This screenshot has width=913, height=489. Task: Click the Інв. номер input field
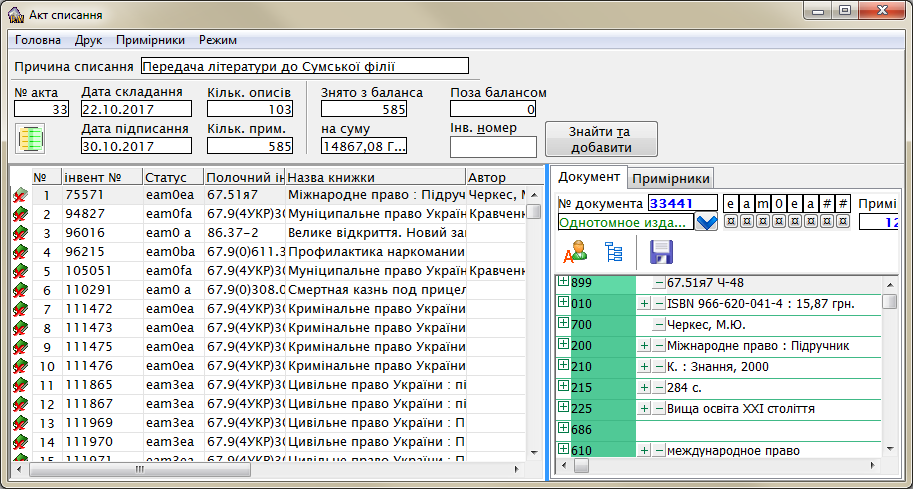(x=493, y=147)
